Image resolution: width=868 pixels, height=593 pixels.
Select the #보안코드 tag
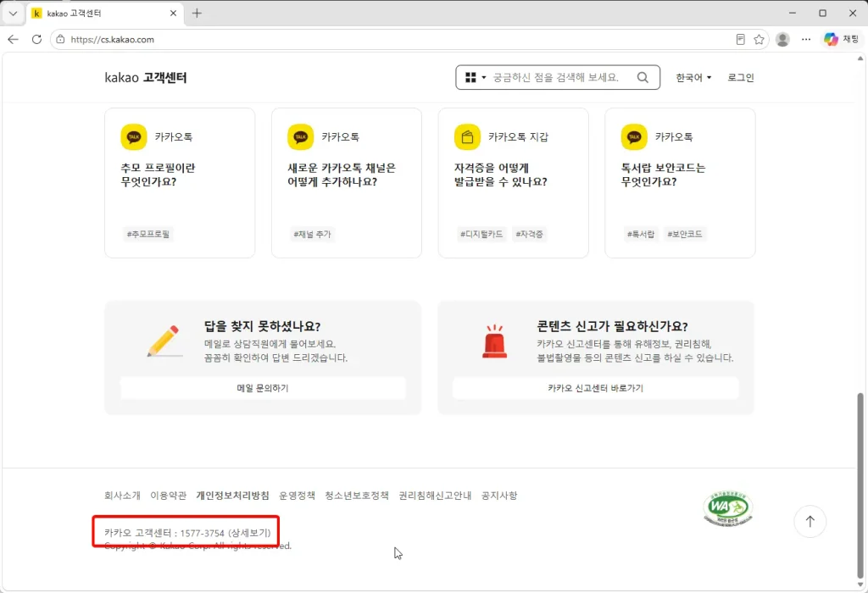pyautogui.click(x=684, y=234)
